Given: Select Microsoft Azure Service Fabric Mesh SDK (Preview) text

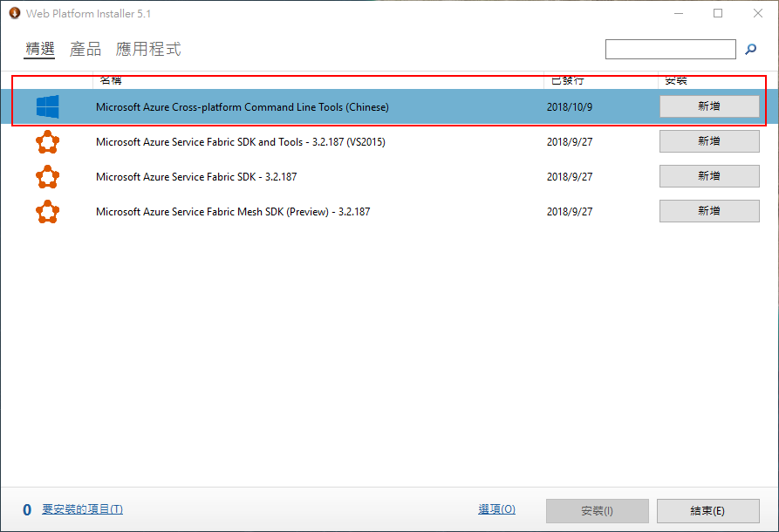Looking at the screenshot, I should 233,212.
